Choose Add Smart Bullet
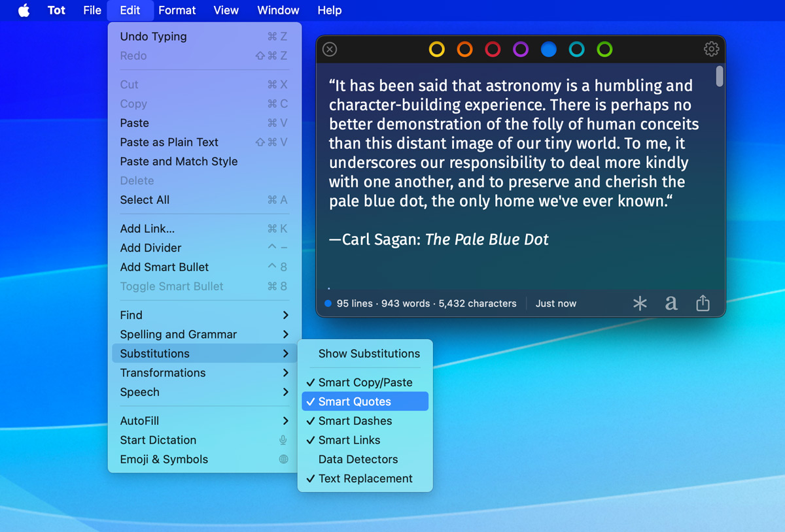The height and width of the screenshot is (532, 785). coord(204,267)
